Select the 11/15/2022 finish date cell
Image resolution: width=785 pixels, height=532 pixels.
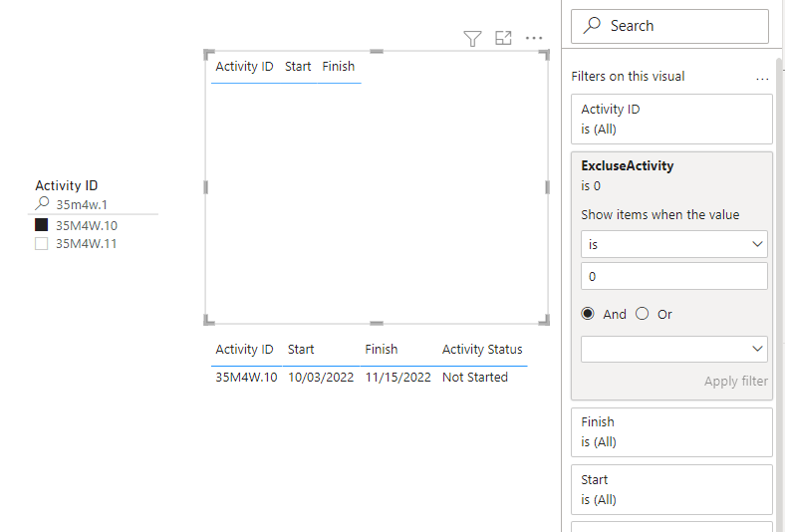click(398, 377)
